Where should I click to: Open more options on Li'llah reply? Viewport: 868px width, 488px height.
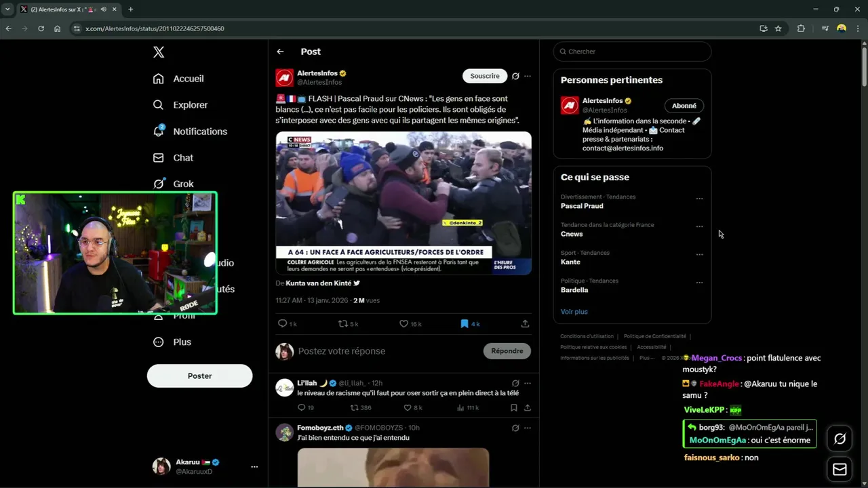[528, 383]
